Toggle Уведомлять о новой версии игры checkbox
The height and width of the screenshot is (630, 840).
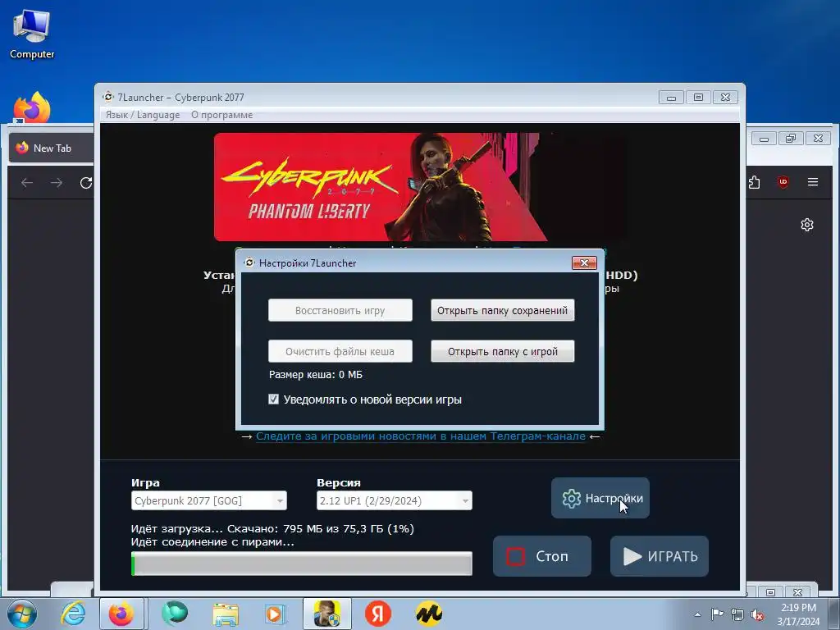pyautogui.click(x=273, y=399)
